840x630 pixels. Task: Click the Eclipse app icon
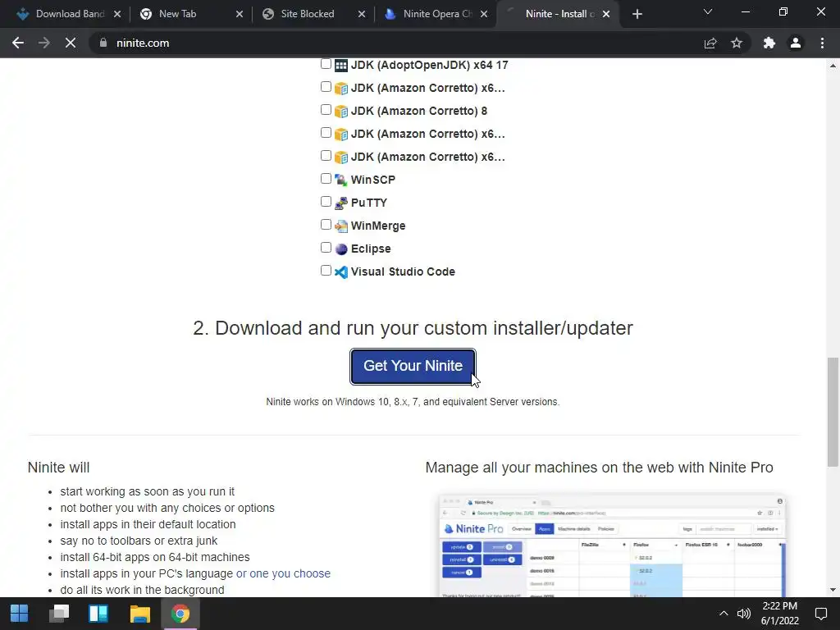341,249
